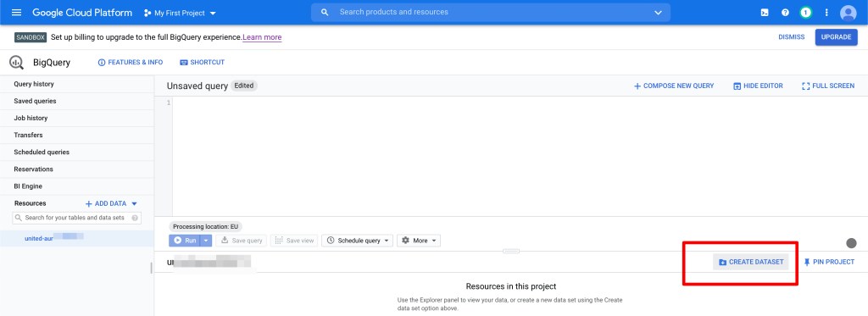Viewport: 868px width, 316px height.
Task: Click HIDE EDITOR
Action: 758,86
